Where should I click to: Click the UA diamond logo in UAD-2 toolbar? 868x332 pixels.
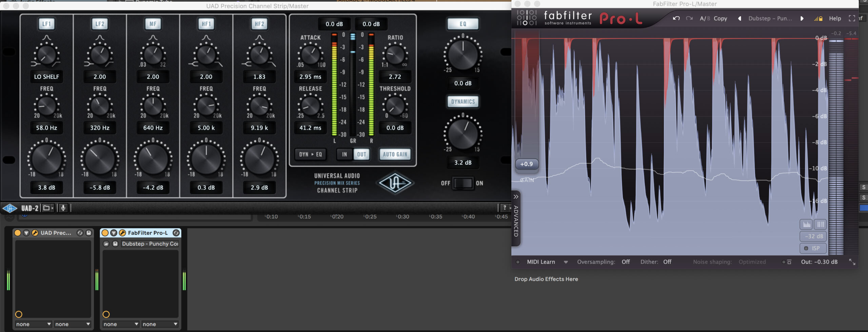point(10,208)
